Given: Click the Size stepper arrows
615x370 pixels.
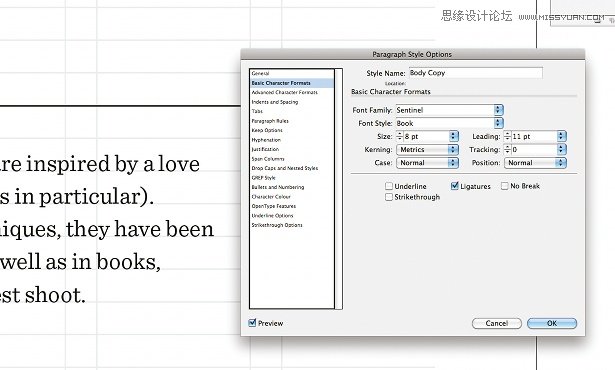Looking at the screenshot, I should point(399,136).
